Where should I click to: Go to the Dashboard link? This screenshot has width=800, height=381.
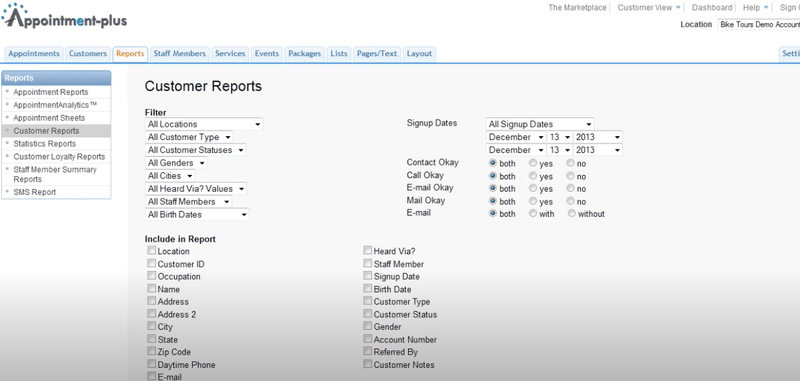(712, 8)
